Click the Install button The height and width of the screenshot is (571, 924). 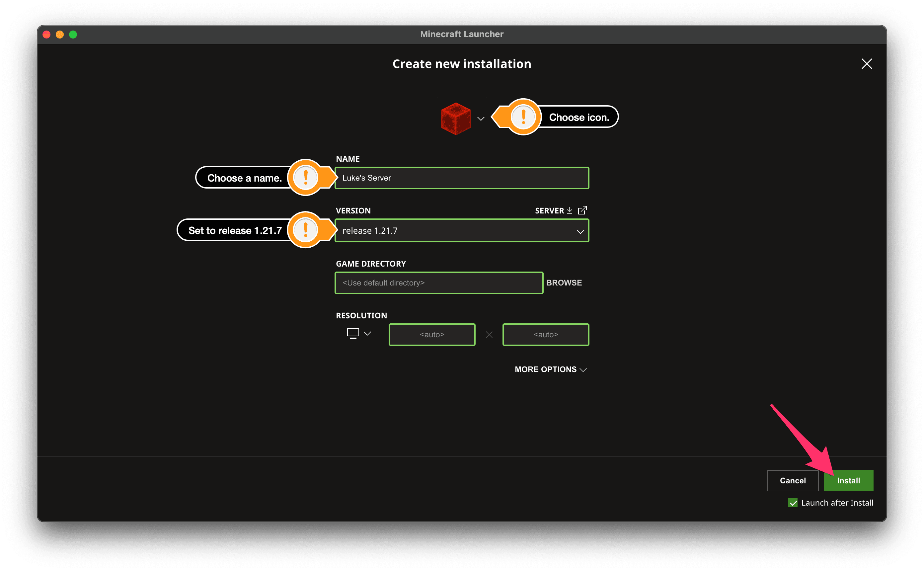click(848, 480)
